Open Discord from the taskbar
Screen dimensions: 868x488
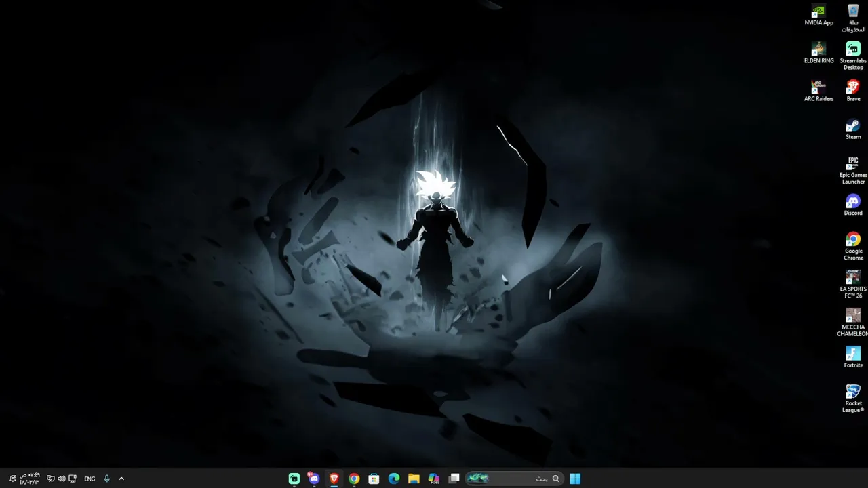coord(313,479)
